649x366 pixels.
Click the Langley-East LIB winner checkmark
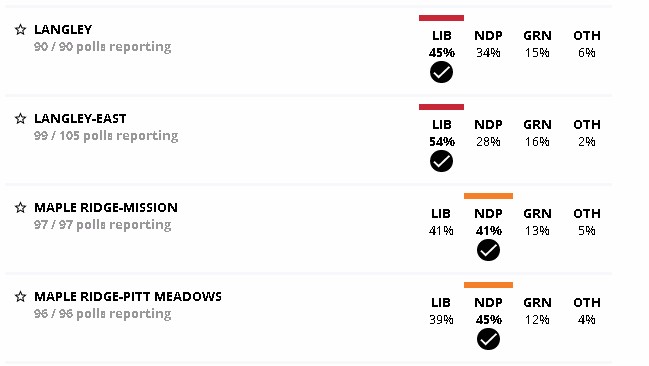click(441, 161)
